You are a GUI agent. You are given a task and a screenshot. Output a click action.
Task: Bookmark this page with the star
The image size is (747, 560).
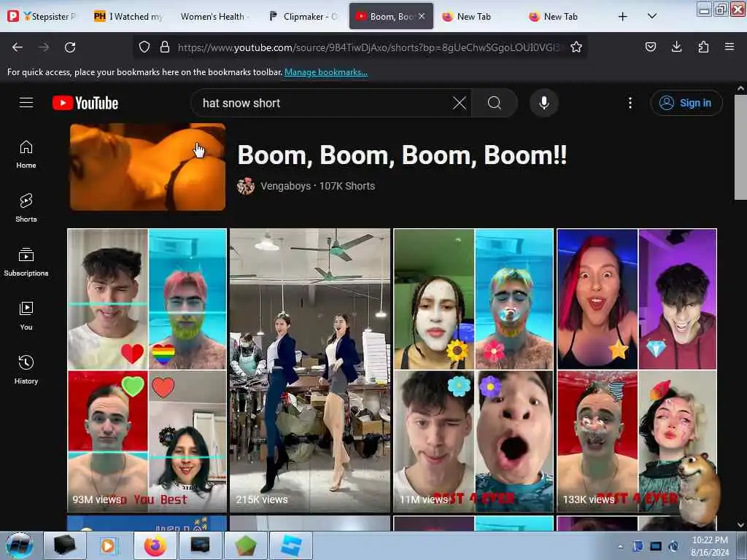click(x=576, y=47)
